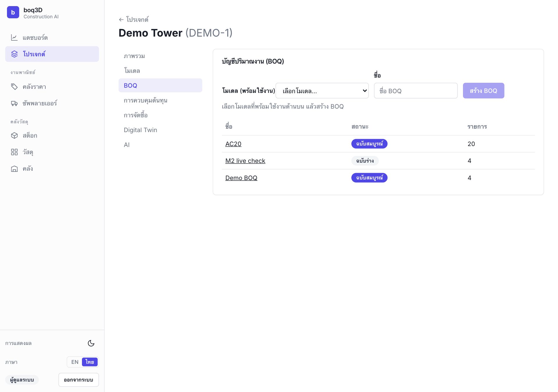The width and height of the screenshot is (558, 392).
Task: Click the สร้าง BOQ button
Action: tap(483, 91)
